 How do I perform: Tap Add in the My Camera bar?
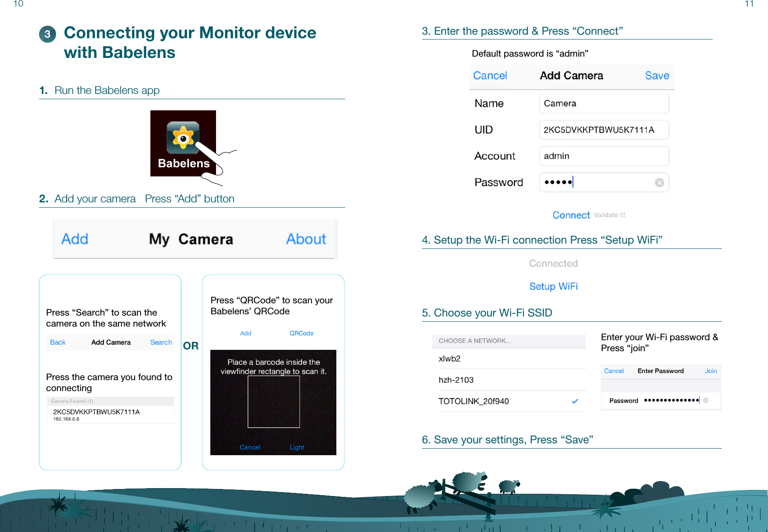pos(75,239)
